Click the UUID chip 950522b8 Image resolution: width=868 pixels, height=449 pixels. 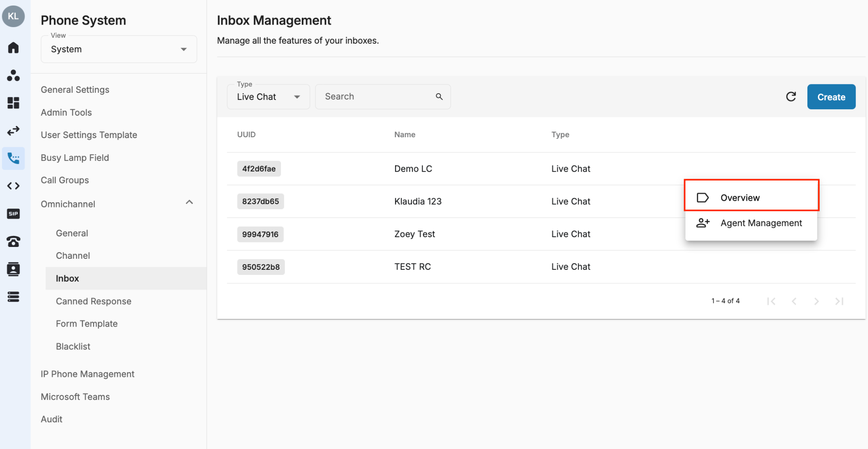[x=261, y=267]
